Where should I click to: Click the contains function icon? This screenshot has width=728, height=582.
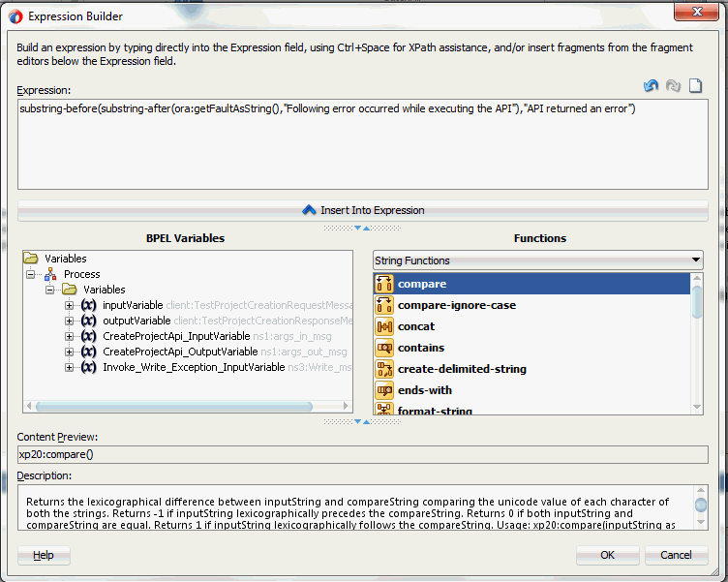(x=384, y=348)
